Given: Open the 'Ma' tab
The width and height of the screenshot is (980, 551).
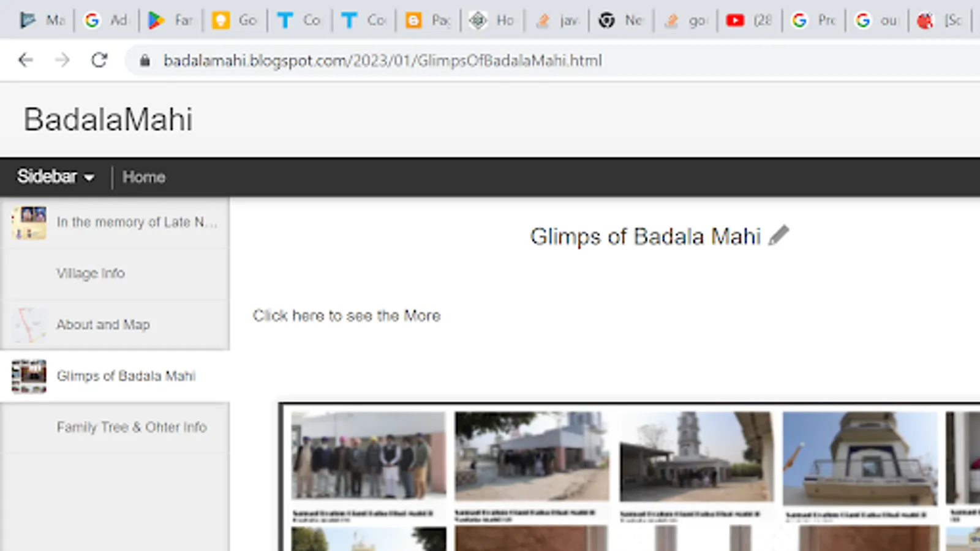Looking at the screenshot, I should click(x=42, y=20).
